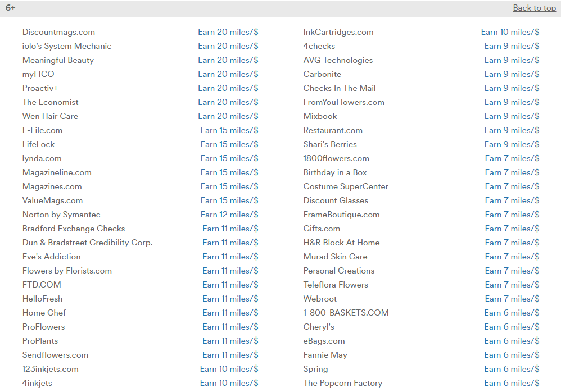This screenshot has height=392, width=561.
Task: Open Fannie May Earn 6 miles/$ link
Action: pyautogui.click(x=512, y=355)
